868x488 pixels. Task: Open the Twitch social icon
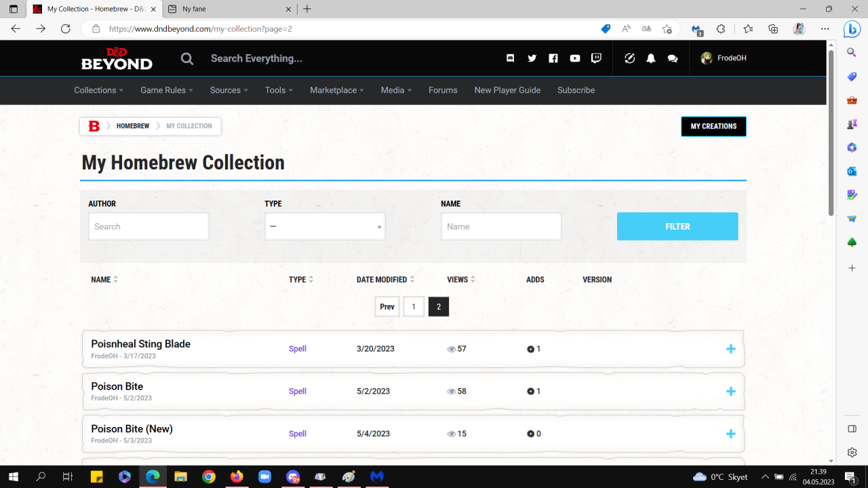596,58
